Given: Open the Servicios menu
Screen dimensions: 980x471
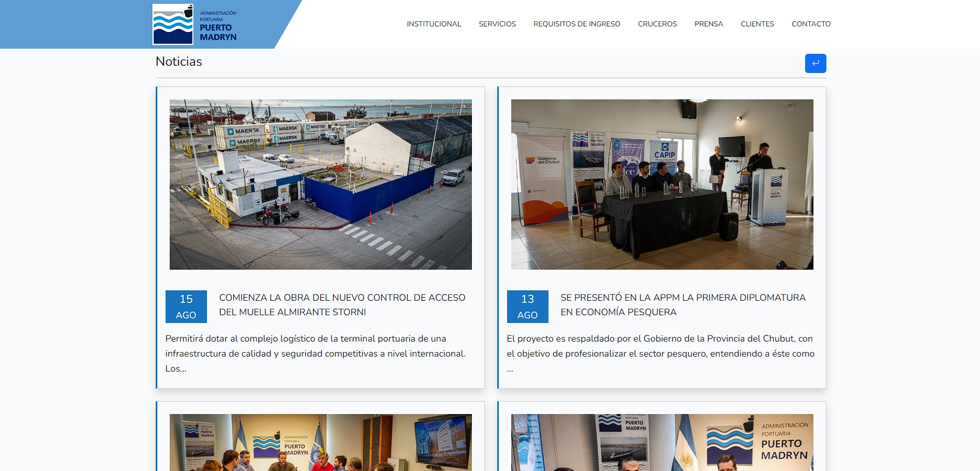Looking at the screenshot, I should [497, 24].
